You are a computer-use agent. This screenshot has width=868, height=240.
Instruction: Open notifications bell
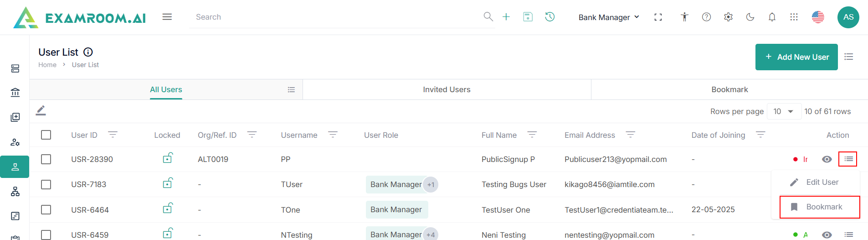point(772,17)
